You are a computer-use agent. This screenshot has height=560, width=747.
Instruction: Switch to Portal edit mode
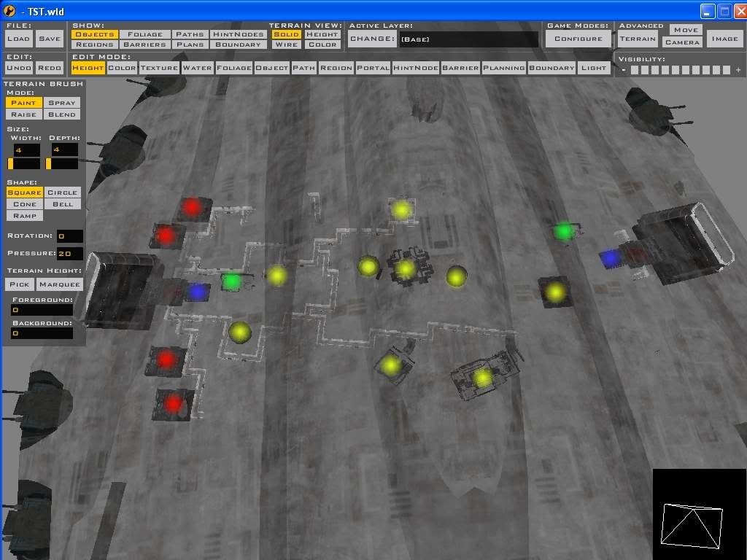[x=373, y=68]
